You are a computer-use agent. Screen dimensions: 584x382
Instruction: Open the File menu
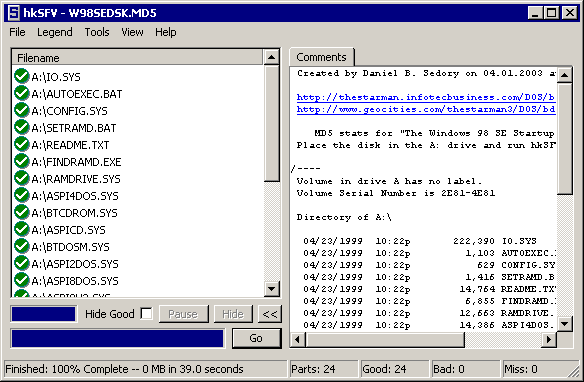(x=17, y=32)
